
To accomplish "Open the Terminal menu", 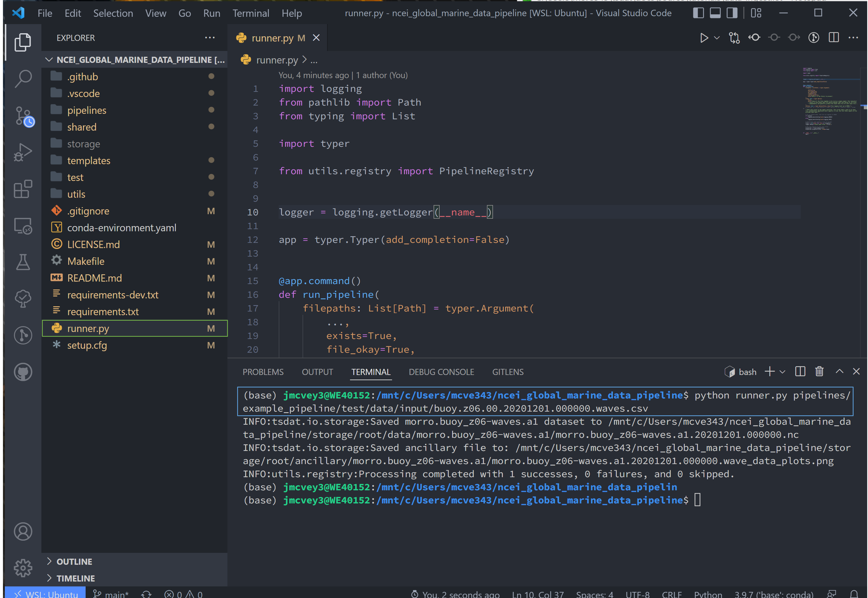I will [251, 13].
